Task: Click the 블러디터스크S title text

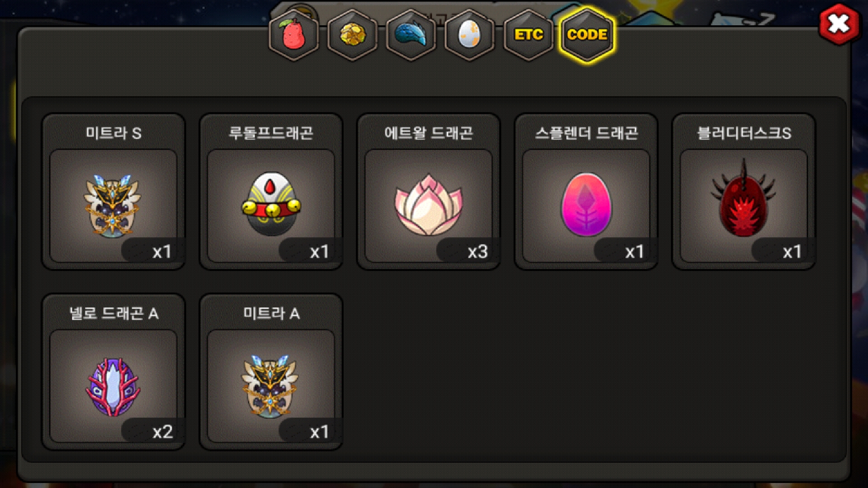Action: 744,133
